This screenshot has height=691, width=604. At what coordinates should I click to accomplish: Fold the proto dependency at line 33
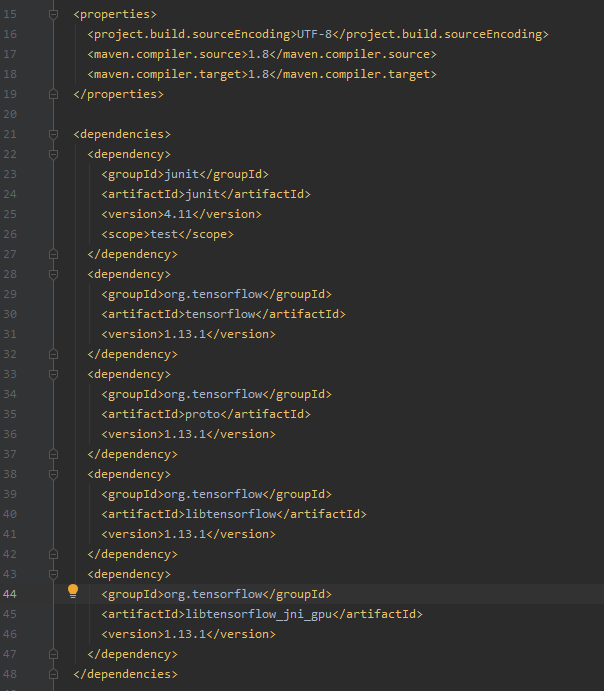click(53, 375)
